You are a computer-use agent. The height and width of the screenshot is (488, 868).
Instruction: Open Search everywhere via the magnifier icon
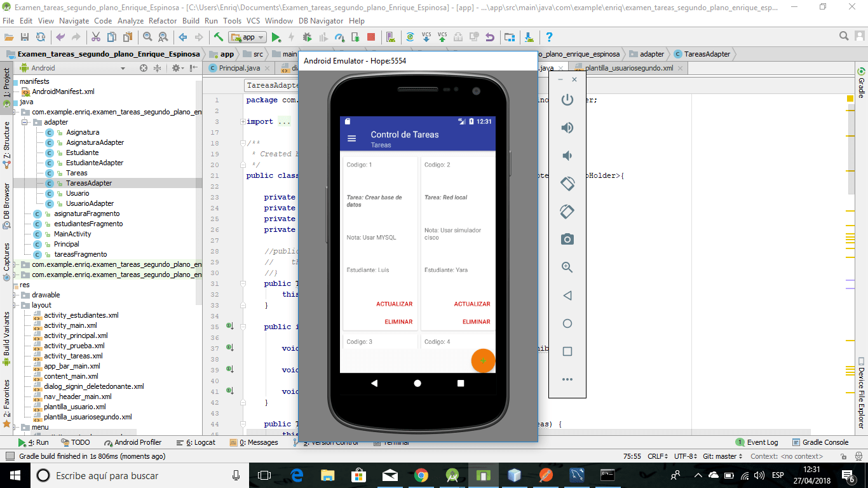coord(844,36)
